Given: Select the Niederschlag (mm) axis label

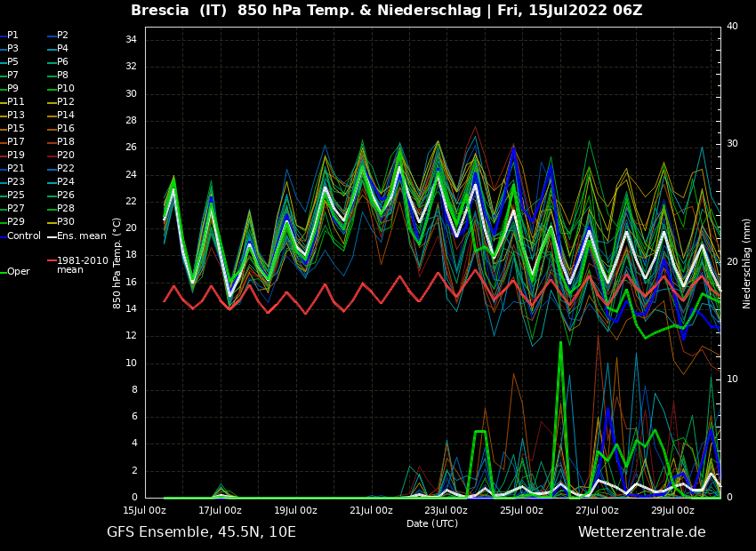Looking at the screenshot, I should pos(746,264).
